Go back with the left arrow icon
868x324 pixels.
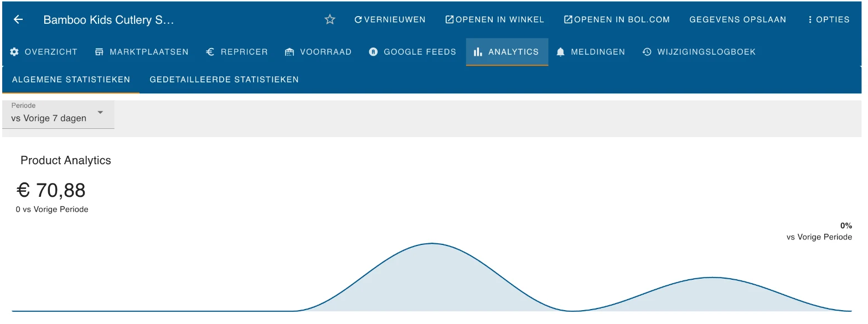point(18,19)
